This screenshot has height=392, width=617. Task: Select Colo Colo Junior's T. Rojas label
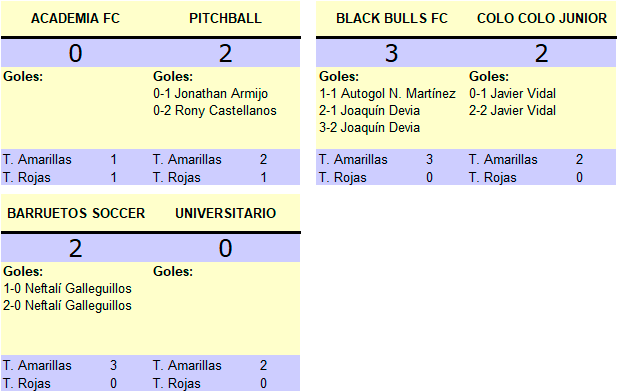492,178
